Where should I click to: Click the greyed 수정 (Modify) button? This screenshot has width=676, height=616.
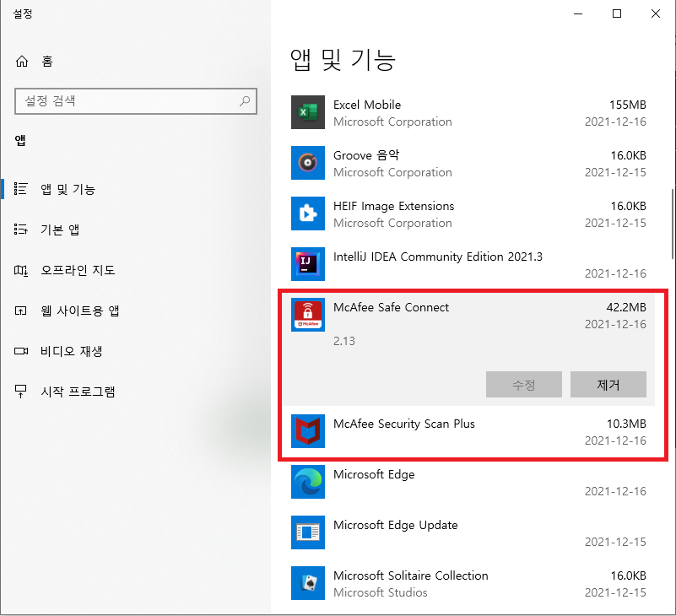(x=524, y=385)
